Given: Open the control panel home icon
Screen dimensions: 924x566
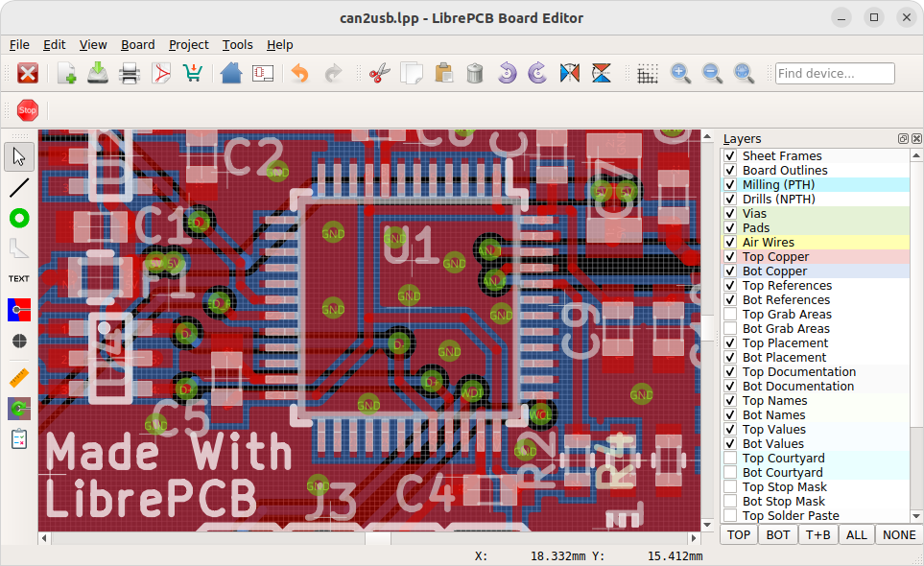Looking at the screenshot, I should point(231,73).
